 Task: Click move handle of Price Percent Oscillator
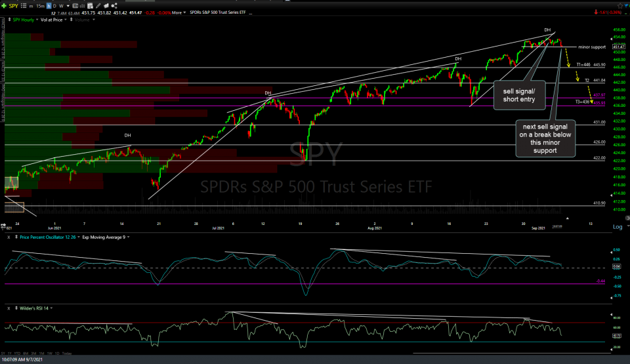(16, 237)
